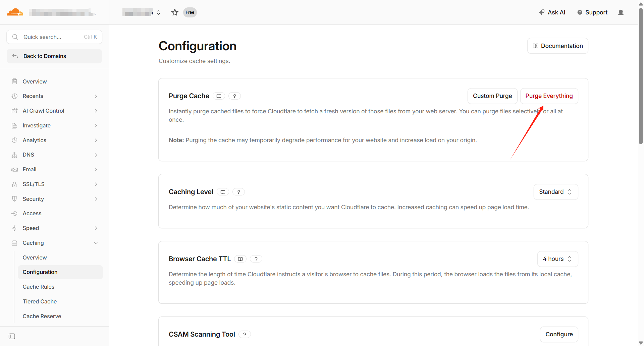
Task: Click the Custom Purge button
Action: [x=492, y=96]
